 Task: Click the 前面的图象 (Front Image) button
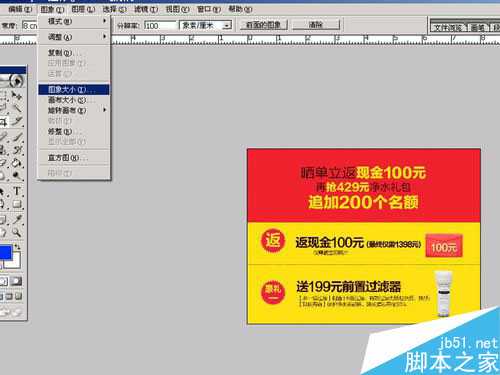point(263,25)
